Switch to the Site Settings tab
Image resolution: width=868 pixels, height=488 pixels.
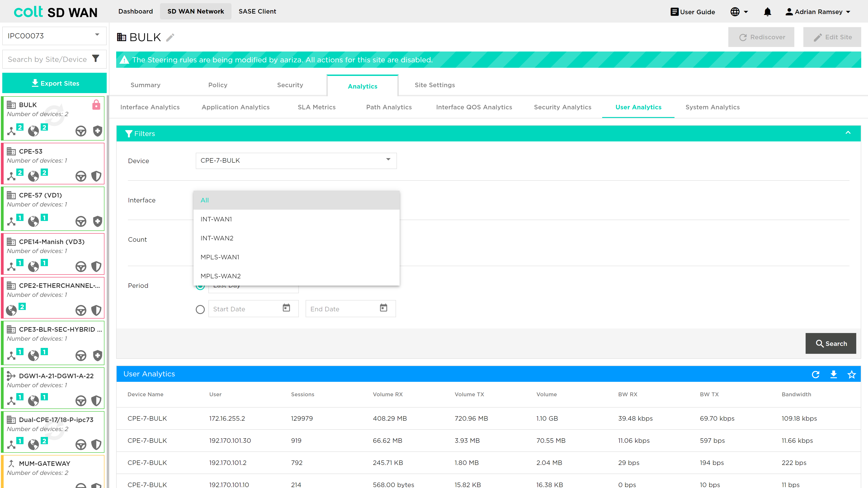[435, 85]
